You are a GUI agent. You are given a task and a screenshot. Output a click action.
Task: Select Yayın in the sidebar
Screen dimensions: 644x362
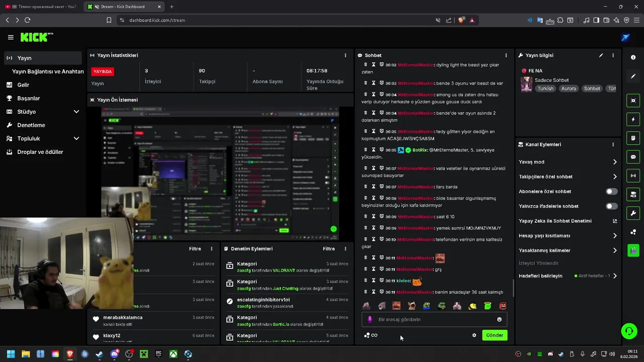coord(42,58)
